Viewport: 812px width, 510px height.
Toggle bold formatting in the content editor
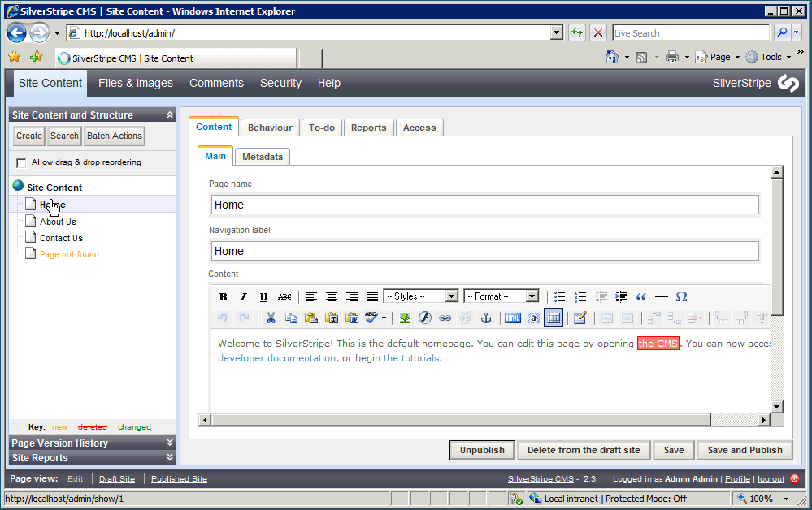[x=224, y=297]
